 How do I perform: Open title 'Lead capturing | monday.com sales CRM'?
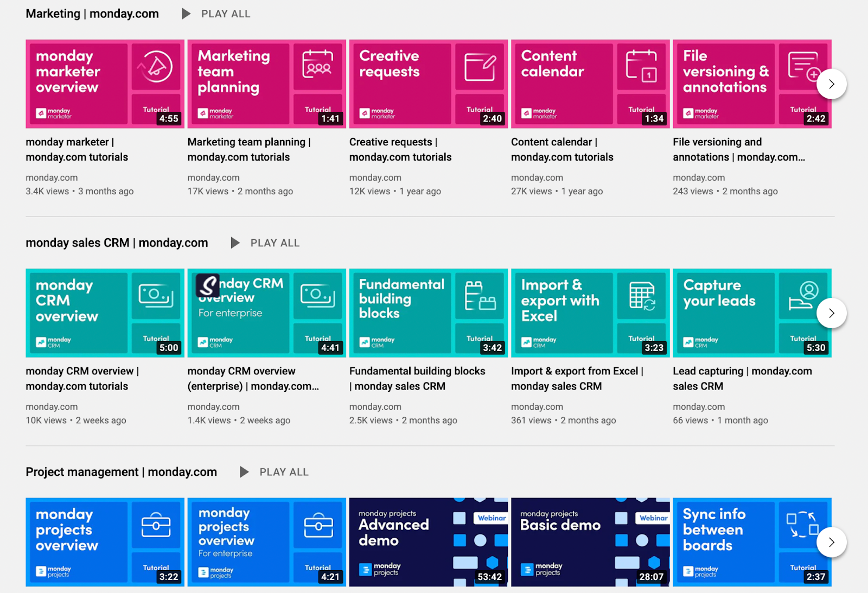pyautogui.click(x=743, y=379)
